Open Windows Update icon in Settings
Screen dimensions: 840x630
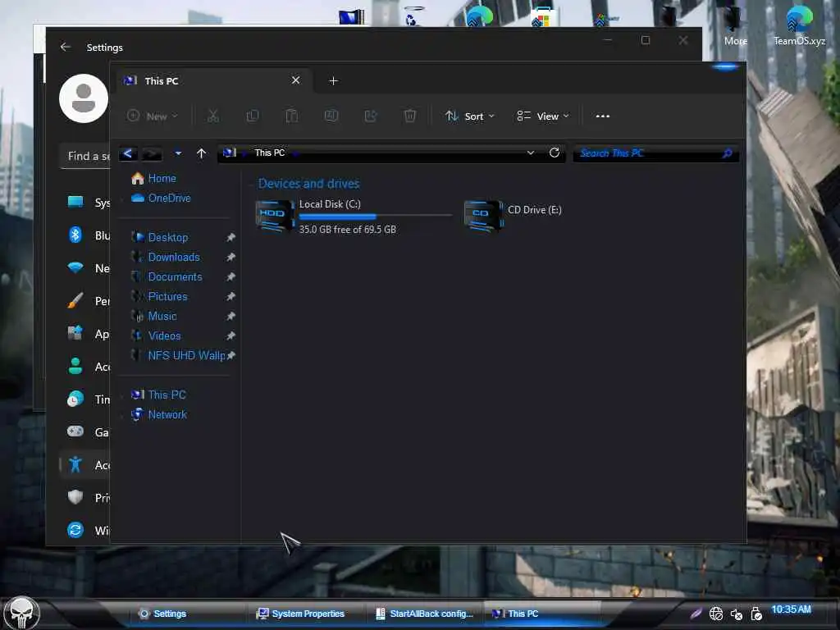pyautogui.click(x=75, y=530)
